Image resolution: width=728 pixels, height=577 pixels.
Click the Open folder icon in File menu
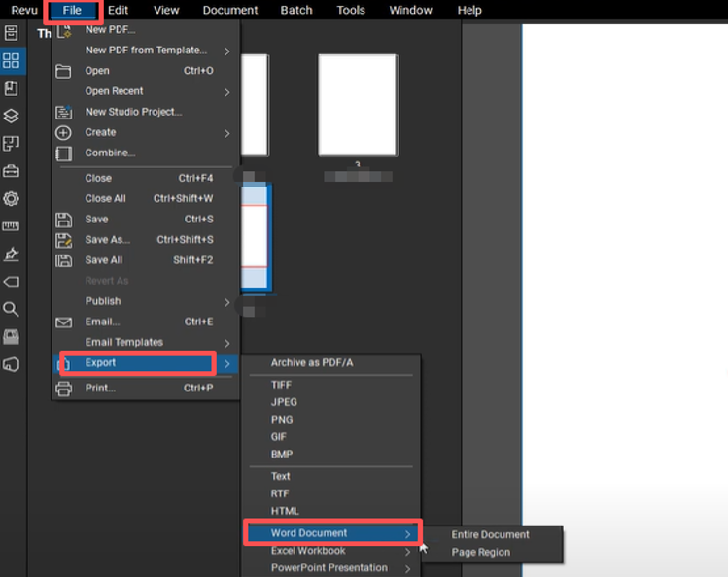[x=63, y=71]
